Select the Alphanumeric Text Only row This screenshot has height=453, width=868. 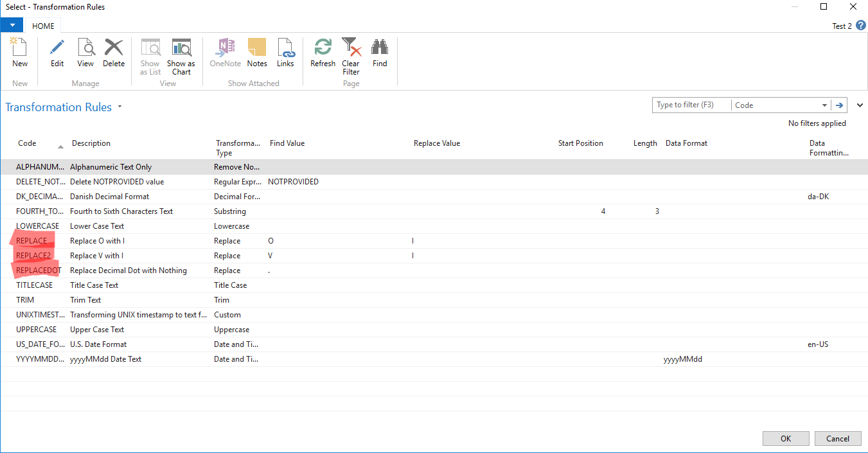[434, 167]
